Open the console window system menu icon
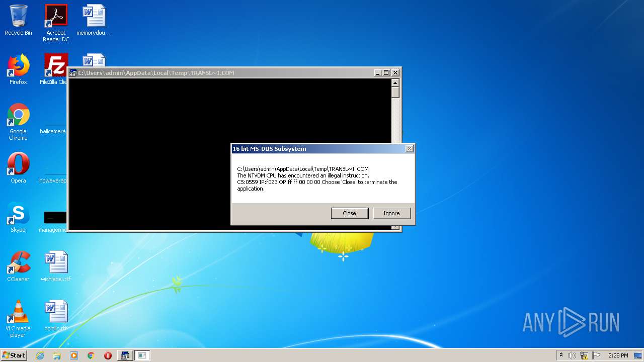Viewport: 644px width, 362px height. coord(73,73)
